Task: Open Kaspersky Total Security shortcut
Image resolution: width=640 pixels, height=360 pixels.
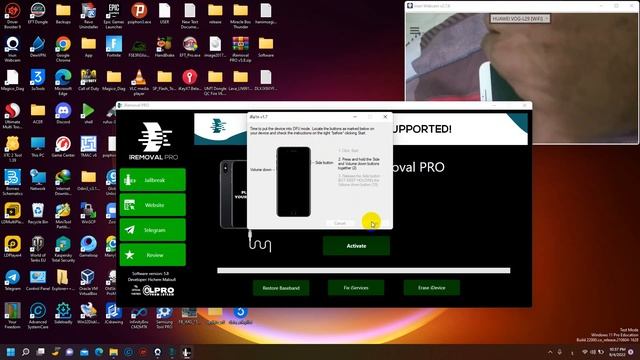Action: [63, 249]
